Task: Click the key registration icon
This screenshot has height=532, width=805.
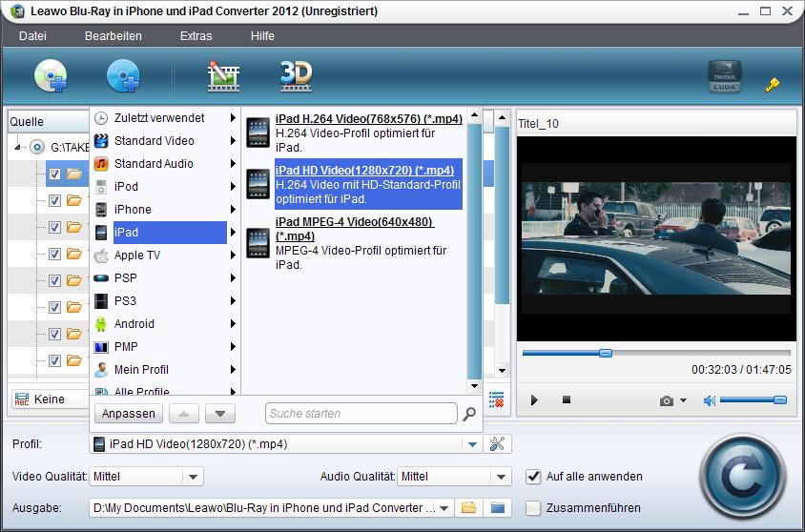Action: click(772, 85)
